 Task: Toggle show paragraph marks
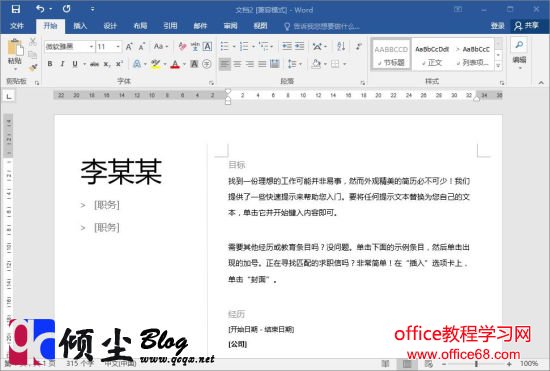coord(358,46)
